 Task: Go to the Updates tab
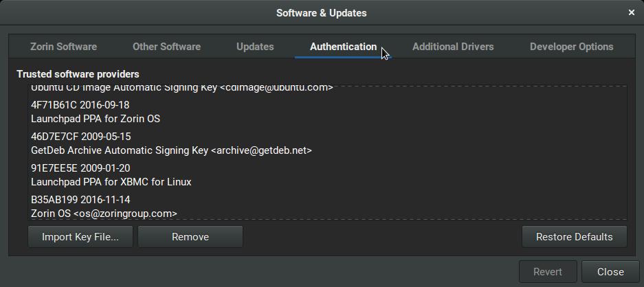point(255,47)
